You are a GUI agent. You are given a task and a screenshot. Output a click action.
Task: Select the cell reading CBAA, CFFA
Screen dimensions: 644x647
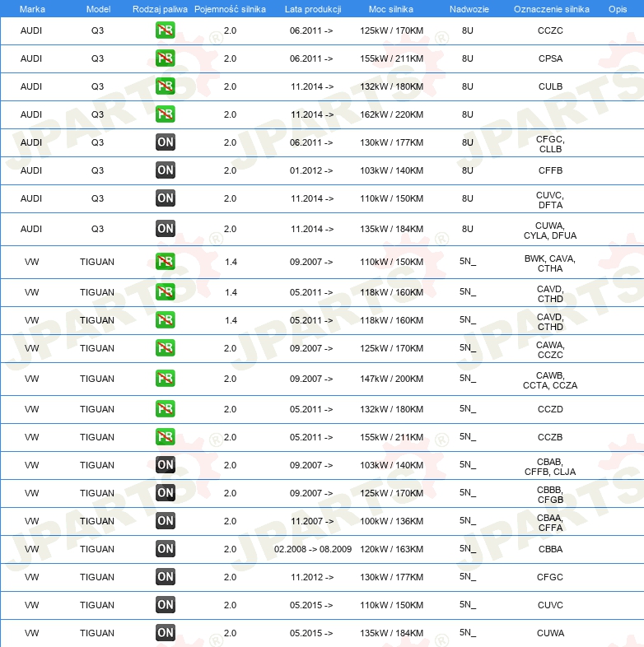click(550, 523)
